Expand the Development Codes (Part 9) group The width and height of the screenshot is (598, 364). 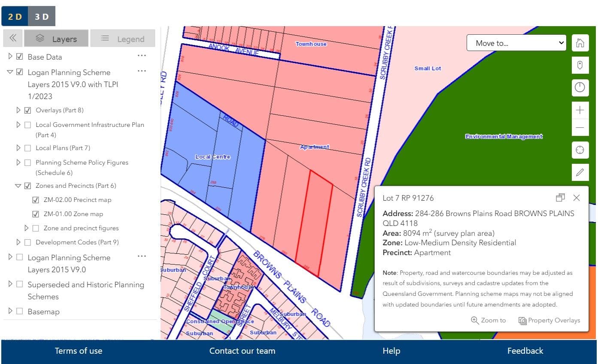point(18,242)
